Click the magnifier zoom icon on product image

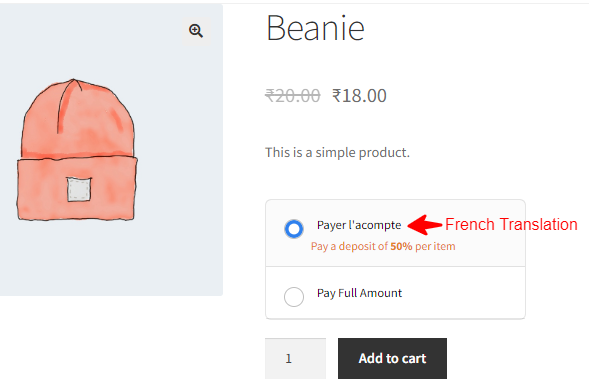point(196,31)
